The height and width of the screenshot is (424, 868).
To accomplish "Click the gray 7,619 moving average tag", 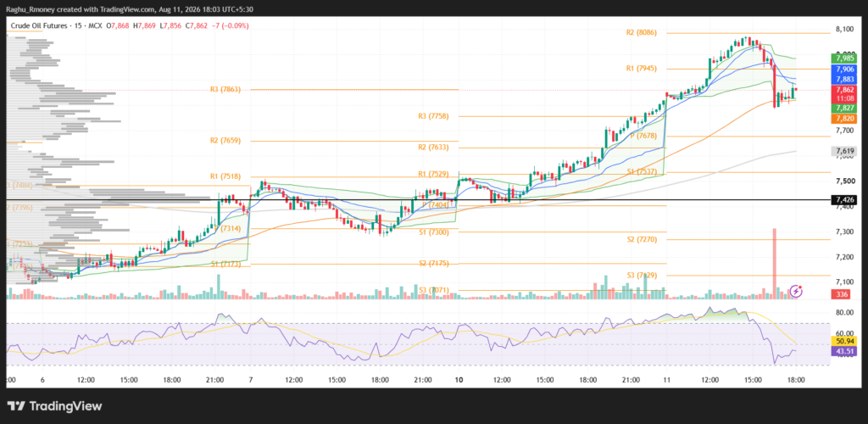I will click(x=845, y=151).
